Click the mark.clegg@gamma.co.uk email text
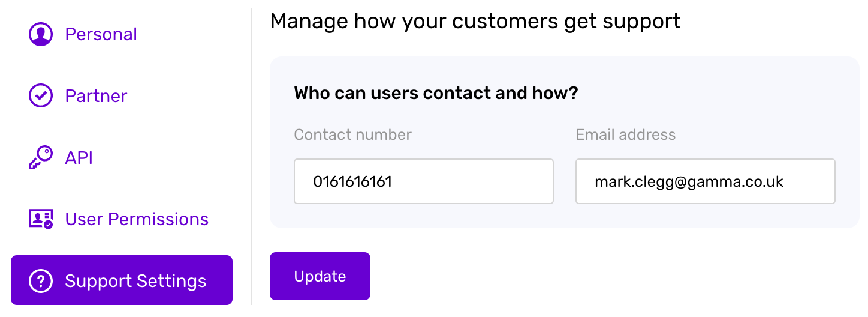The width and height of the screenshot is (868, 317). point(689,181)
